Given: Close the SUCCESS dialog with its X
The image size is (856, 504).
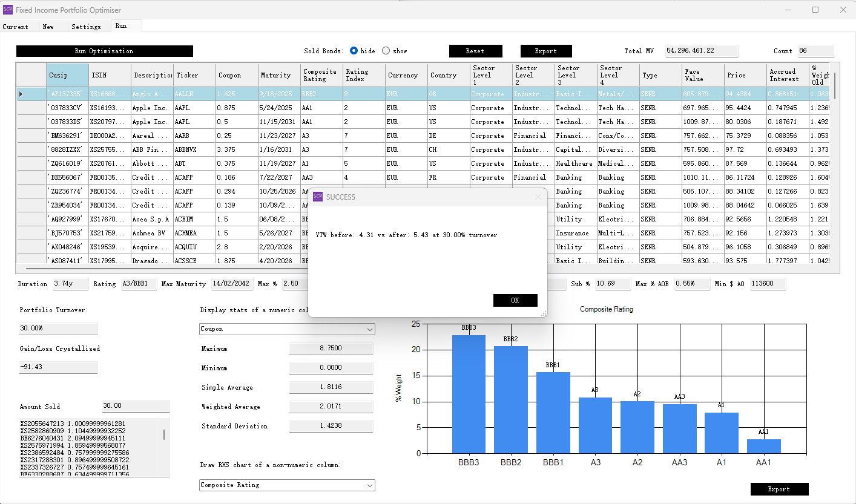Looking at the screenshot, I should click(x=538, y=197).
